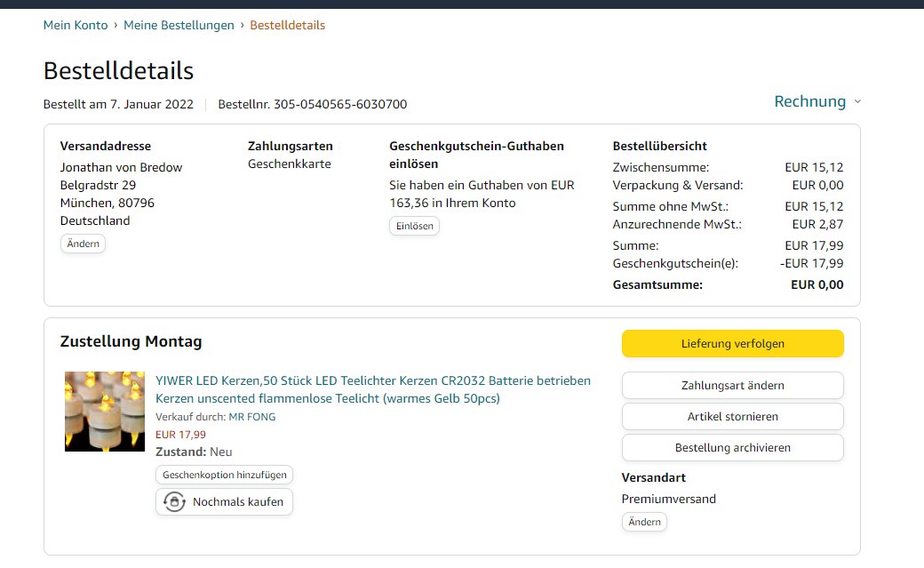924x568 pixels.
Task: Click the chevron arrow beside Rechnung
Action: point(857,102)
